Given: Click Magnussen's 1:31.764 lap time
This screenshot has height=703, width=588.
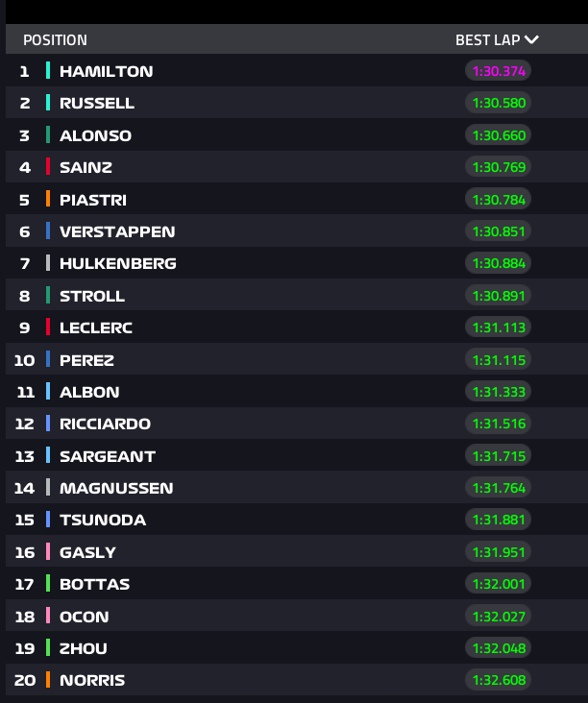Looking at the screenshot, I should pyautogui.click(x=499, y=488).
